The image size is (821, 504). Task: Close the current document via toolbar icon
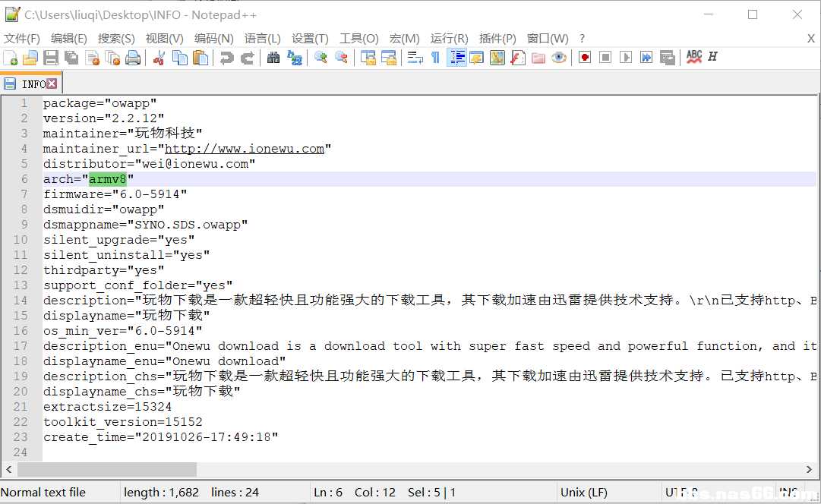[x=92, y=58]
